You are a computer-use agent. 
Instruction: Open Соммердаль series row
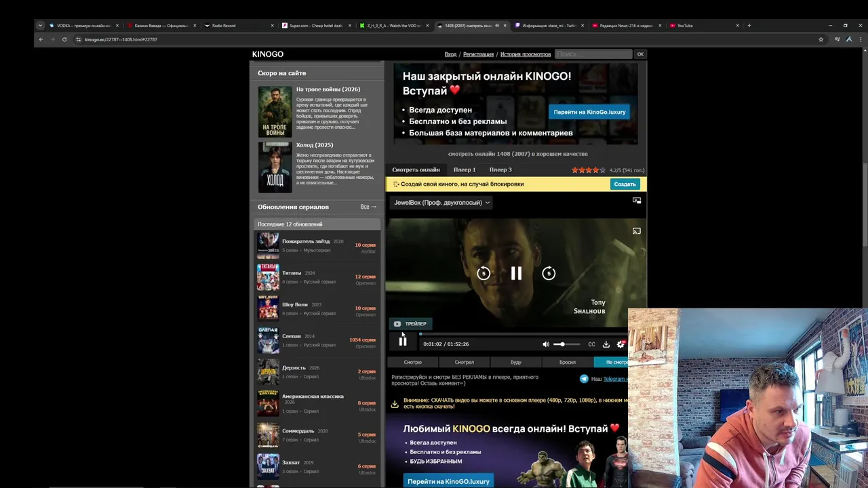click(x=317, y=435)
